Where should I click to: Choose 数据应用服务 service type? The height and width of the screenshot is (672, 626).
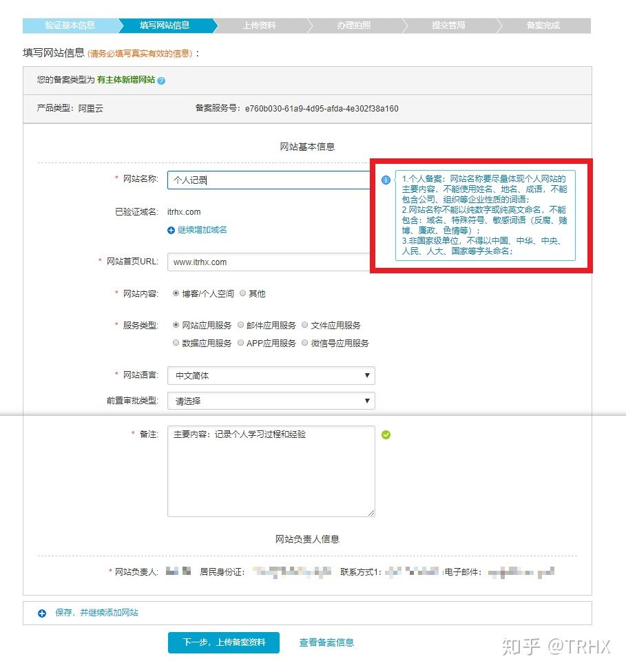(x=176, y=343)
